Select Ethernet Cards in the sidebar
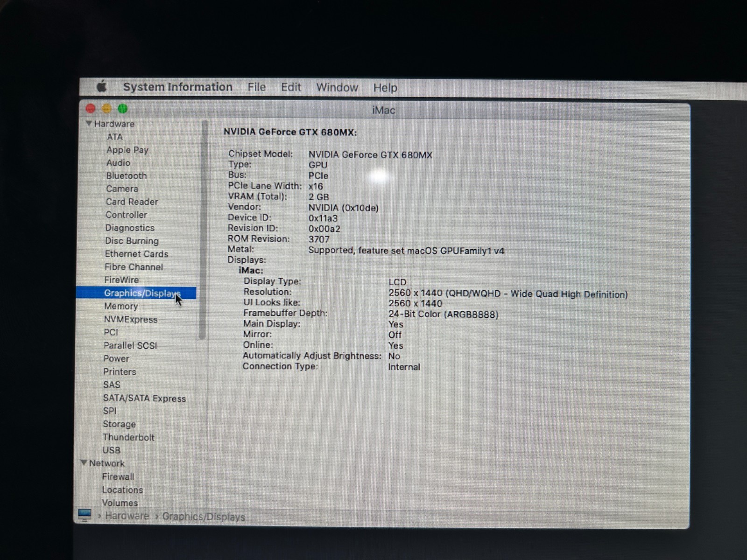 [136, 254]
